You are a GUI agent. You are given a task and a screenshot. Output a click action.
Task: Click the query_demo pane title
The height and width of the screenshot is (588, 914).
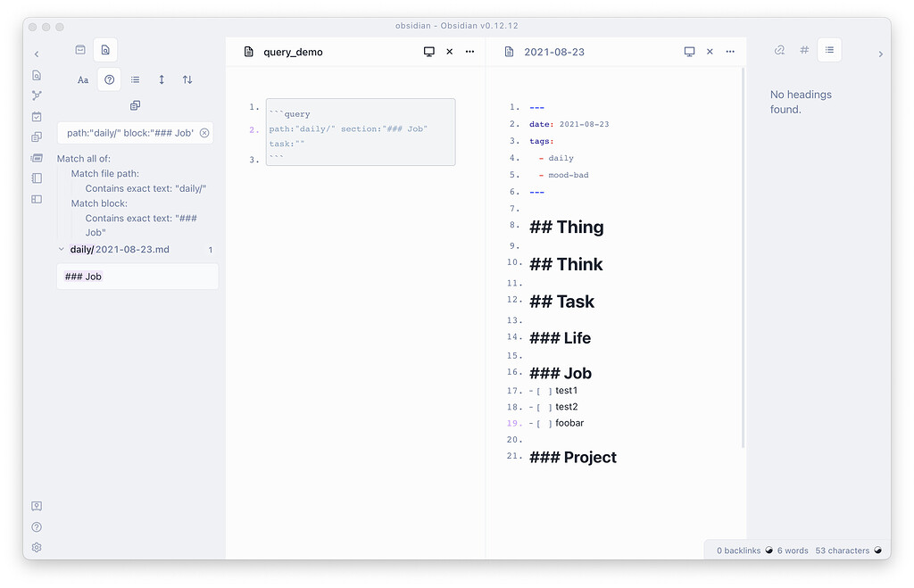293,52
